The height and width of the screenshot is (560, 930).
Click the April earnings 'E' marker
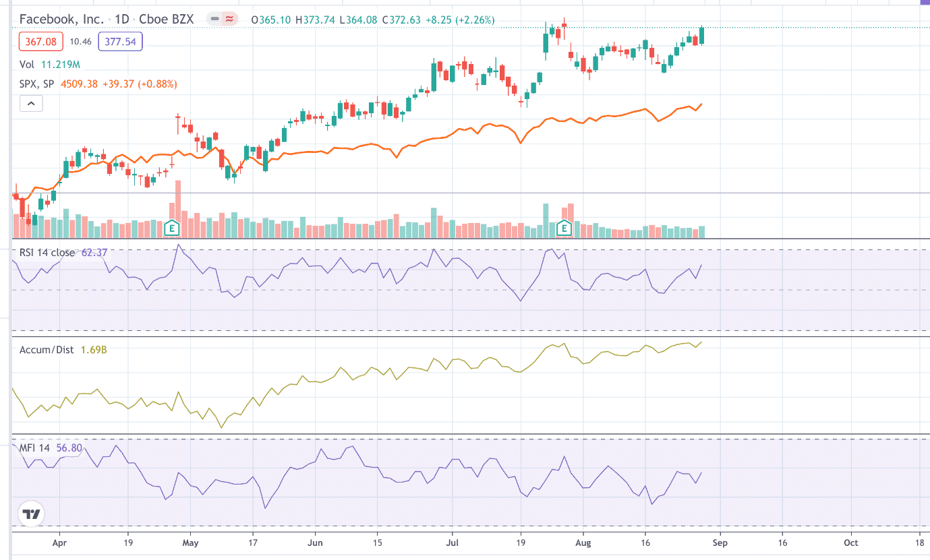pyautogui.click(x=172, y=228)
